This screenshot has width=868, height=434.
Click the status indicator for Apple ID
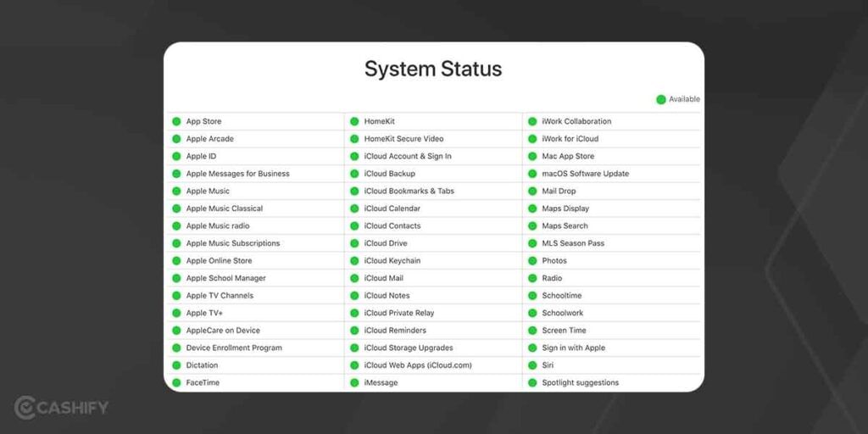click(176, 156)
